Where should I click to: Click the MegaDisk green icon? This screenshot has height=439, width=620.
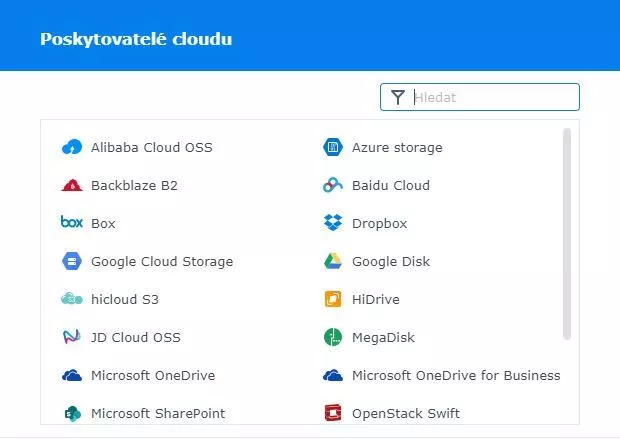pyautogui.click(x=333, y=337)
